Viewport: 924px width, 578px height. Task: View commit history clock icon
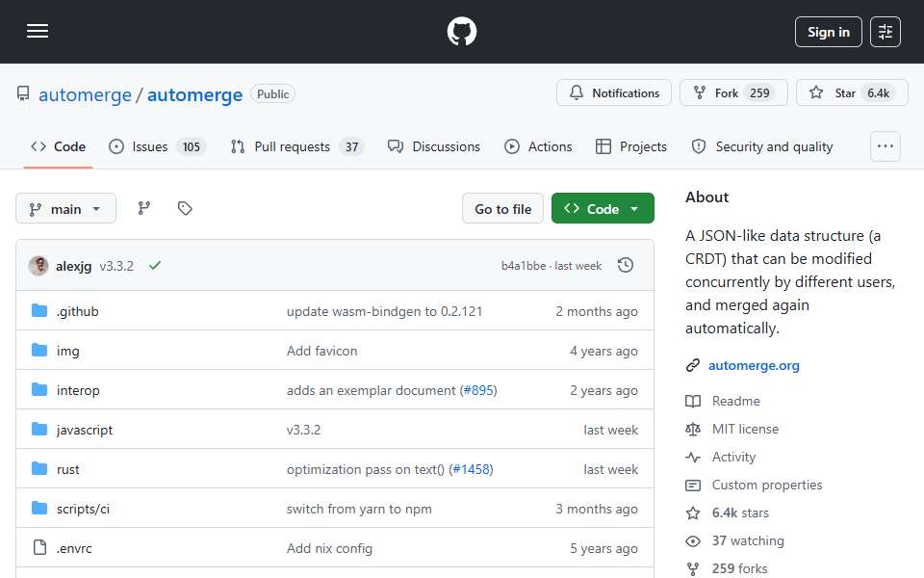point(626,266)
